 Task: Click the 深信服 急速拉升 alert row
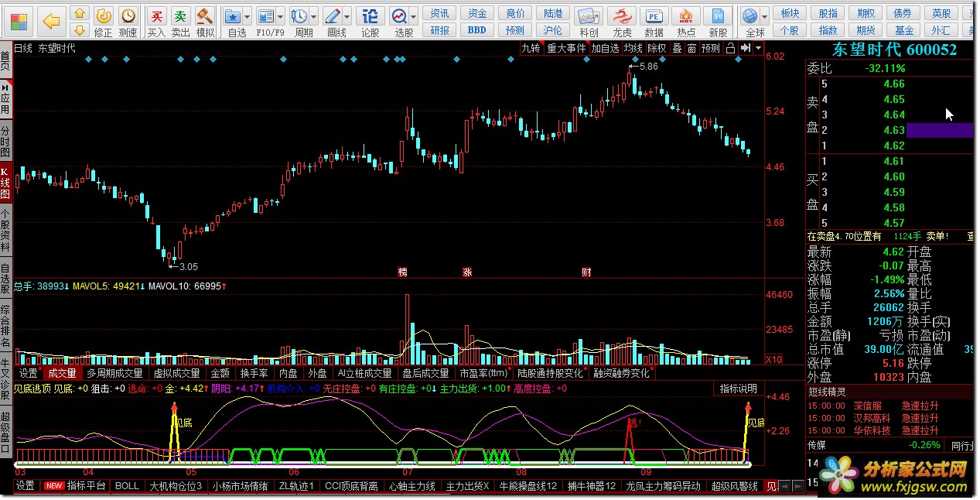point(890,406)
